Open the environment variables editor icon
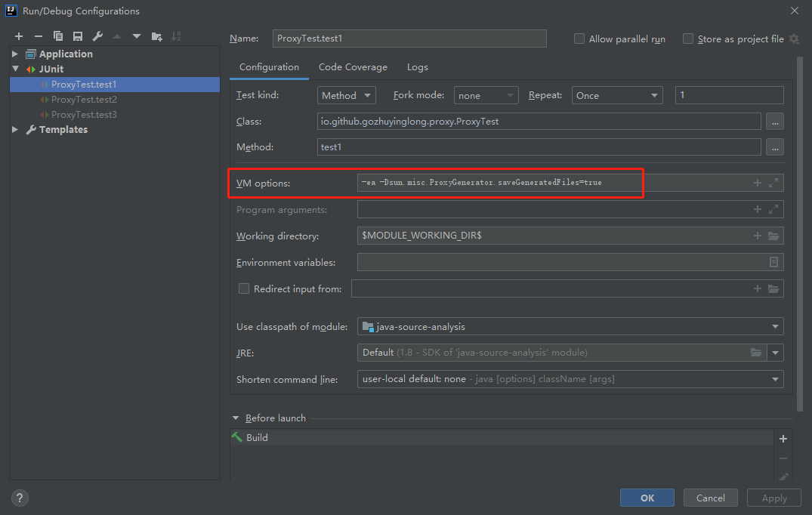Image resolution: width=812 pixels, height=515 pixels. click(x=773, y=262)
